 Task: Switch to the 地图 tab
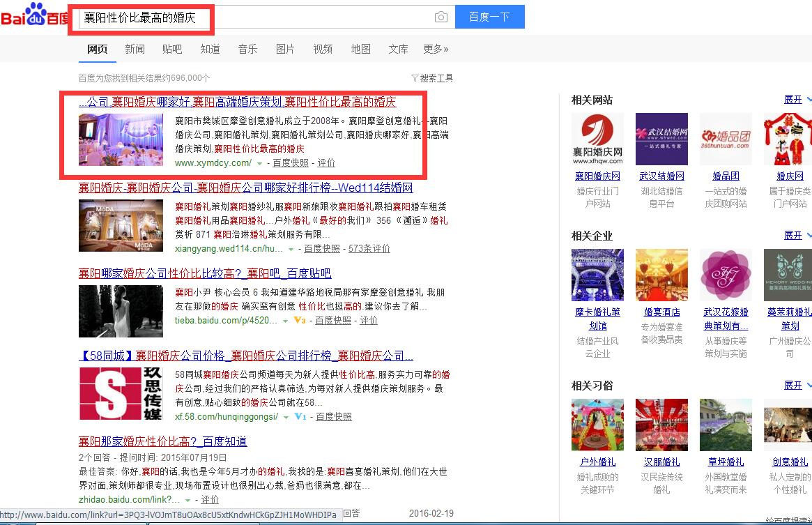point(360,49)
